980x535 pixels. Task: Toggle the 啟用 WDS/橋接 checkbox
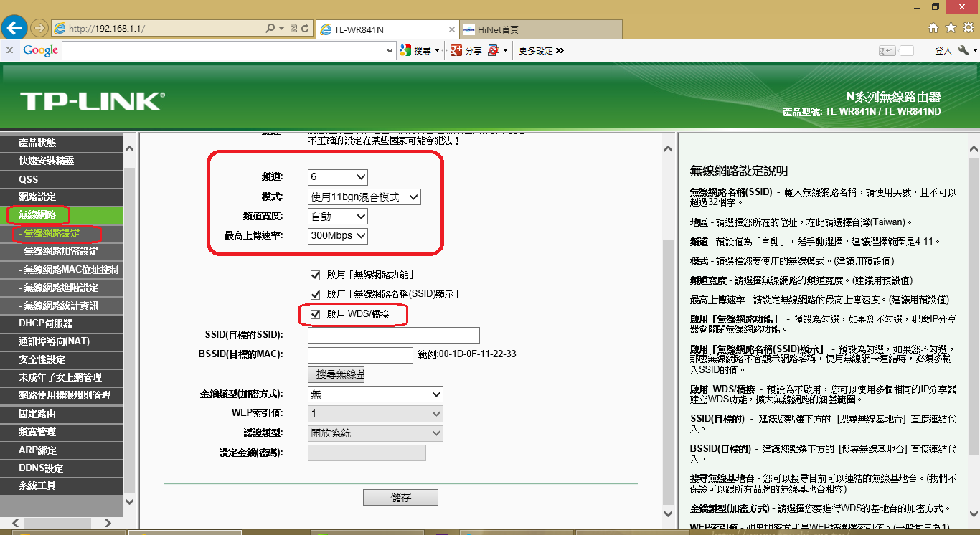click(x=315, y=314)
